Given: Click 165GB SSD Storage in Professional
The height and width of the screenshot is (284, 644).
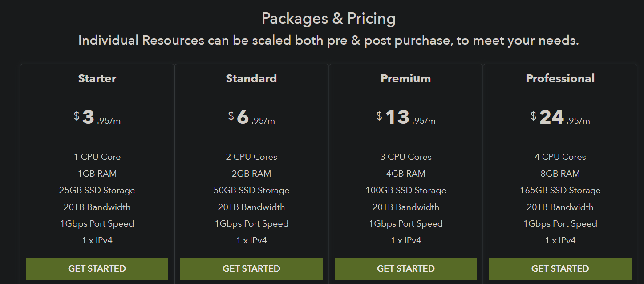Looking at the screenshot, I should pyautogui.click(x=560, y=190).
